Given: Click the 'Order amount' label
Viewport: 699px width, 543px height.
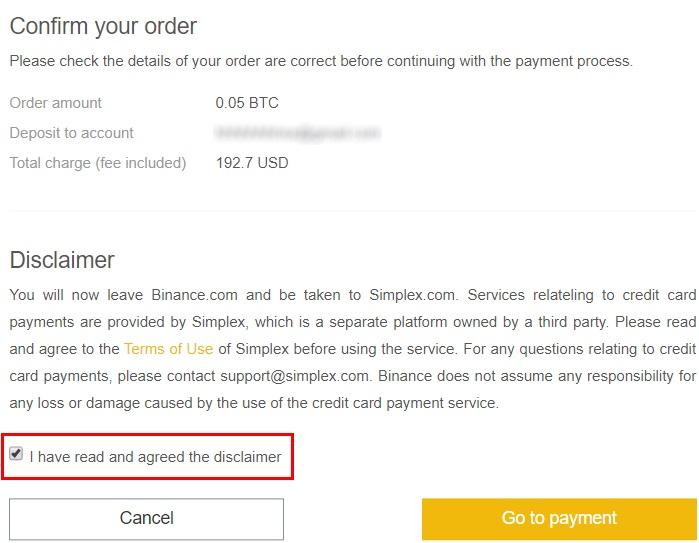Looking at the screenshot, I should pyautogui.click(x=56, y=103).
